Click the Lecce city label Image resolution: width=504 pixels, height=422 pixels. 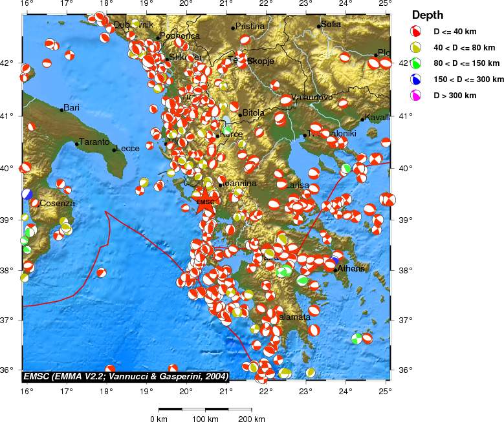[128, 149]
